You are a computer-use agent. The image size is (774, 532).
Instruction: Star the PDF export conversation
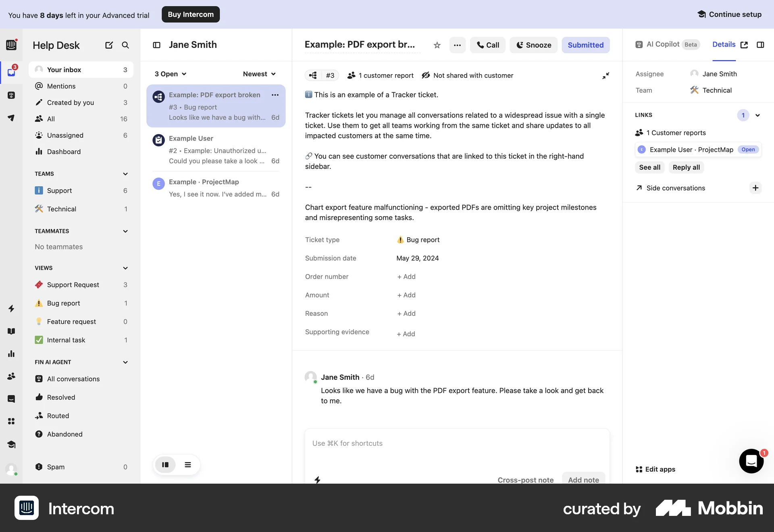click(x=437, y=45)
